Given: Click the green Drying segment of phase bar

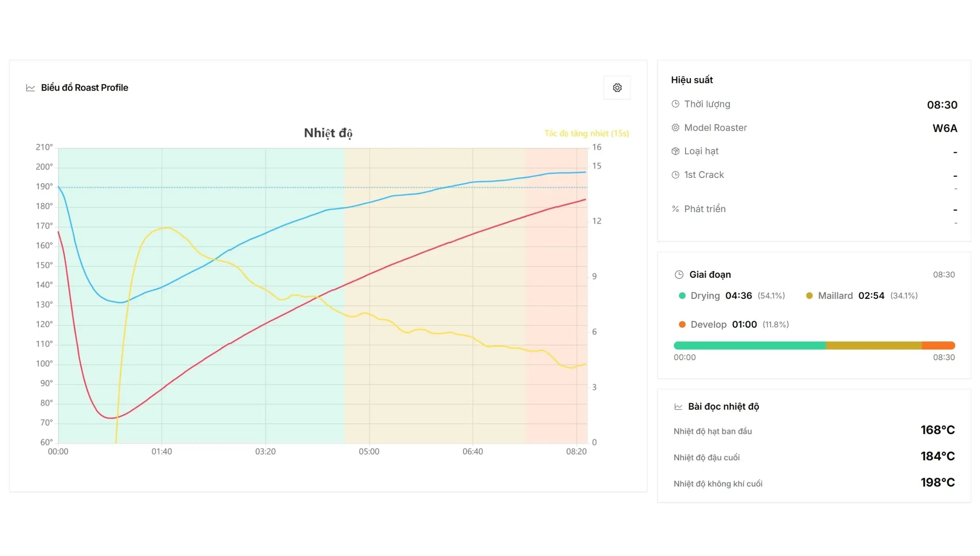Looking at the screenshot, I should (x=750, y=346).
